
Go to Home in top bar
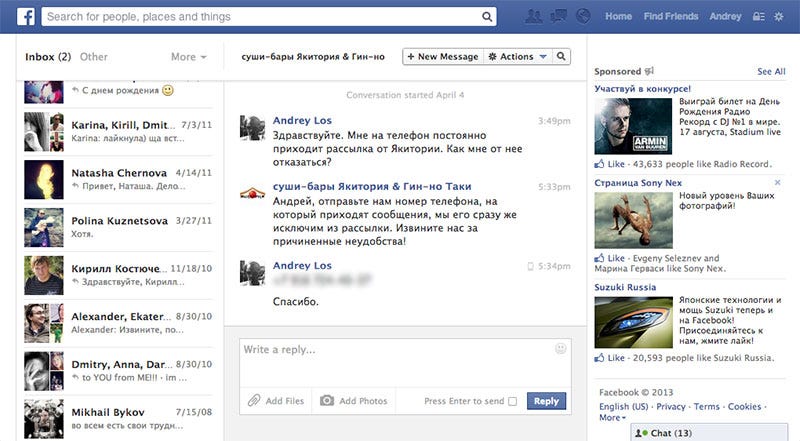coord(618,16)
